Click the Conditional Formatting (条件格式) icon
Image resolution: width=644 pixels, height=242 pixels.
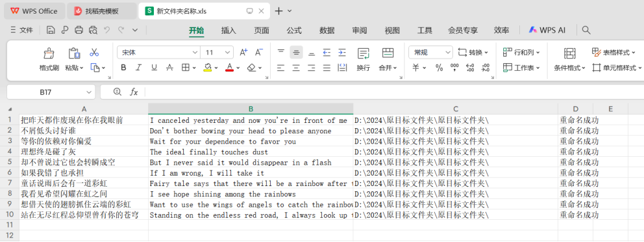(569, 53)
